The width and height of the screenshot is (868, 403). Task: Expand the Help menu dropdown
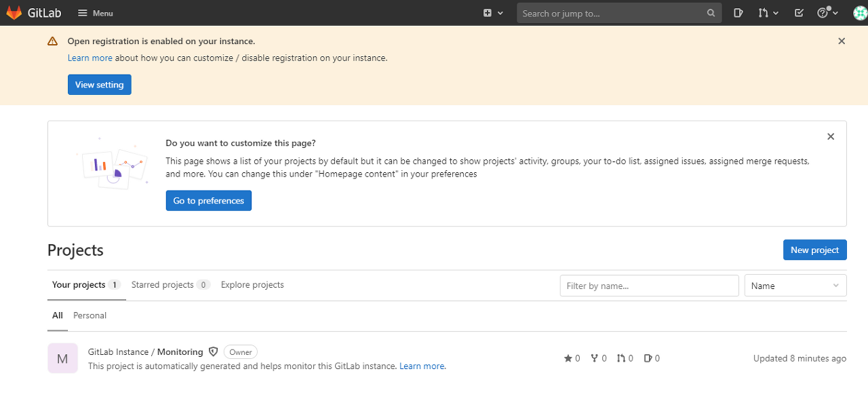click(x=827, y=13)
